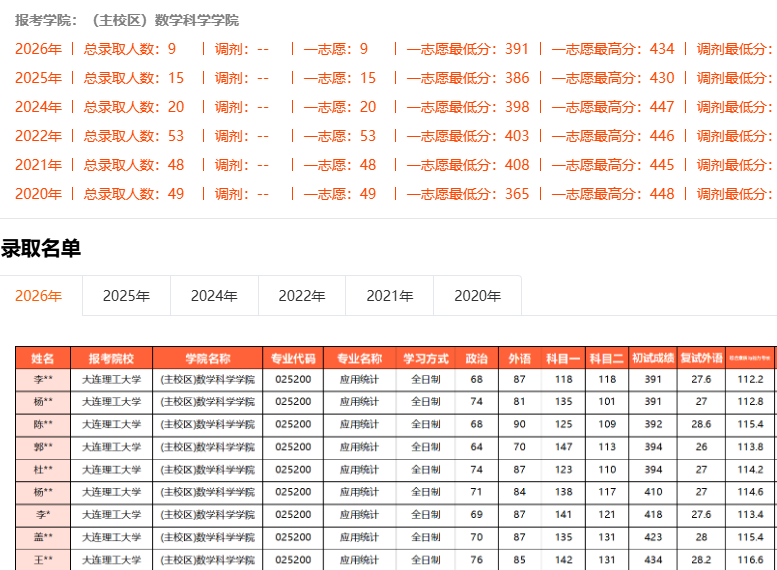
Task: Click 一志愿：53 in the 2022年 row
Action: (340, 136)
